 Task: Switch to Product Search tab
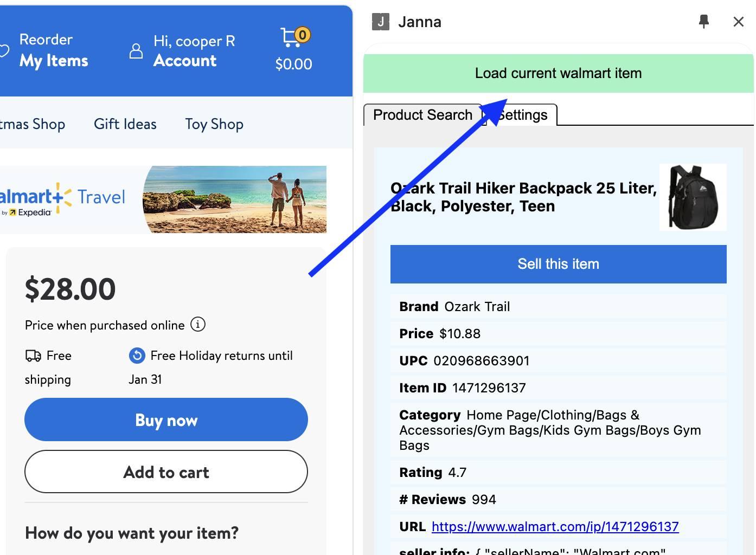(x=422, y=115)
